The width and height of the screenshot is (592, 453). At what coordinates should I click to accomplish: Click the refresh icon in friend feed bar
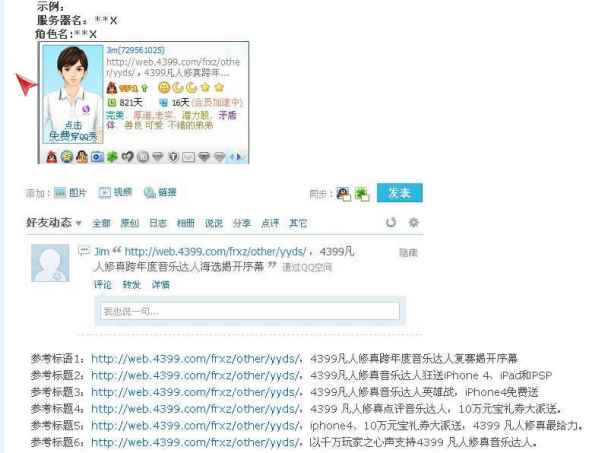(391, 222)
